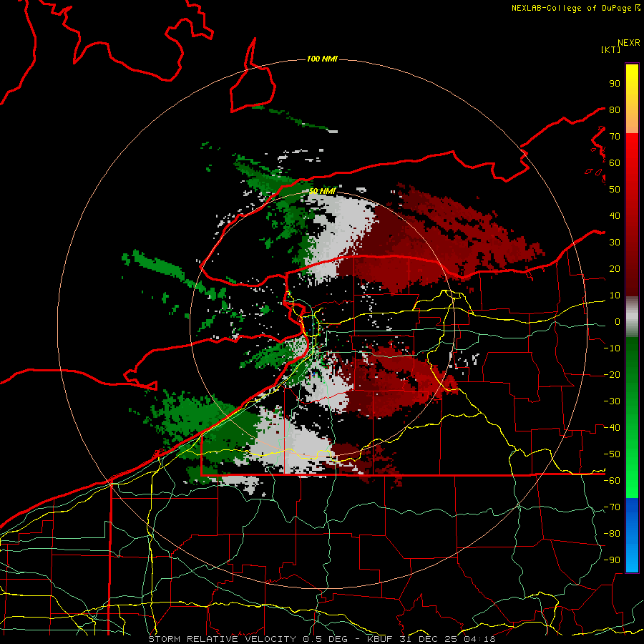Click the -30 scale label
This screenshot has width=644, height=644.
point(612,401)
